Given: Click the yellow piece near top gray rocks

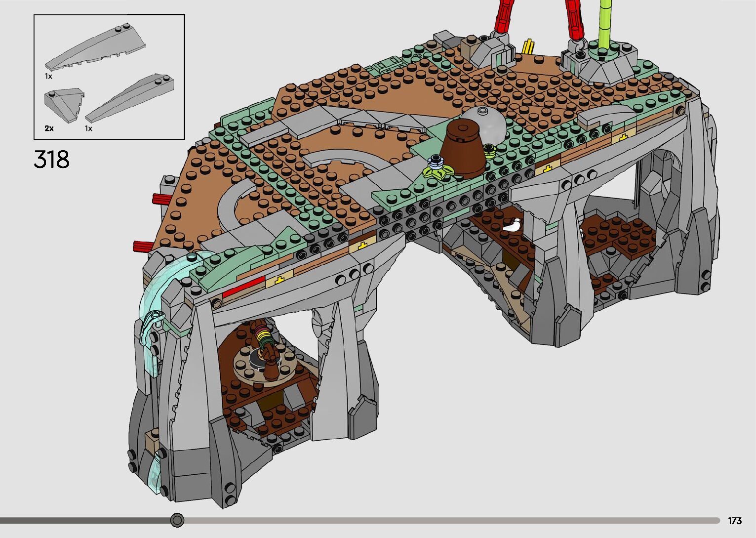Looking at the screenshot, I should (528, 46).
